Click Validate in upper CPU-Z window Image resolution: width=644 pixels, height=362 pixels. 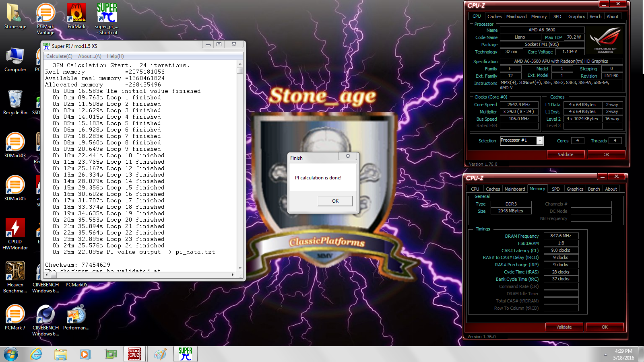tap(566, 154)
